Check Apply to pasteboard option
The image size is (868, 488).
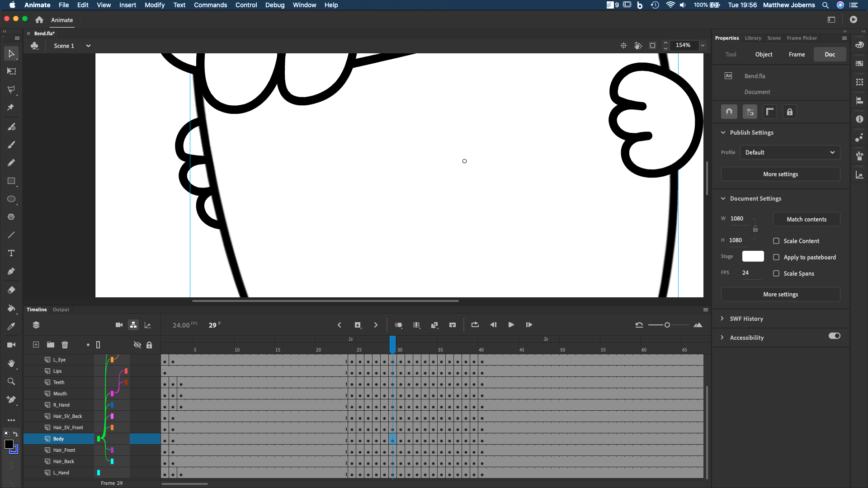777,257
